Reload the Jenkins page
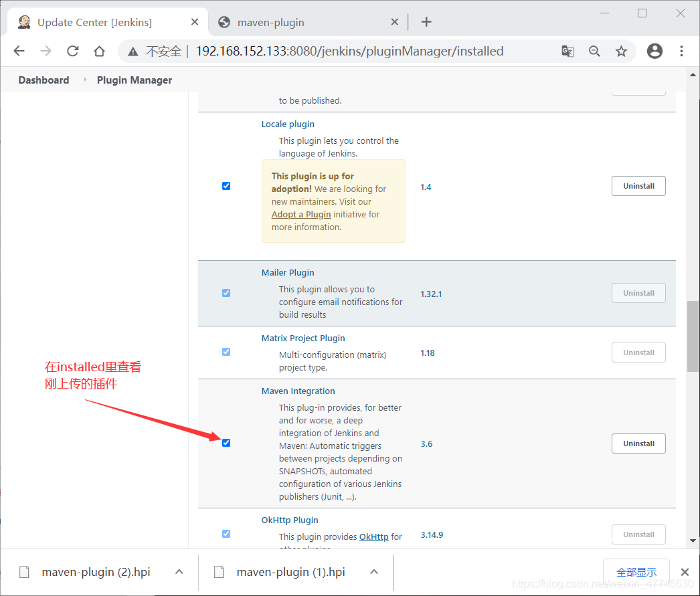 [x=73, y=51]
